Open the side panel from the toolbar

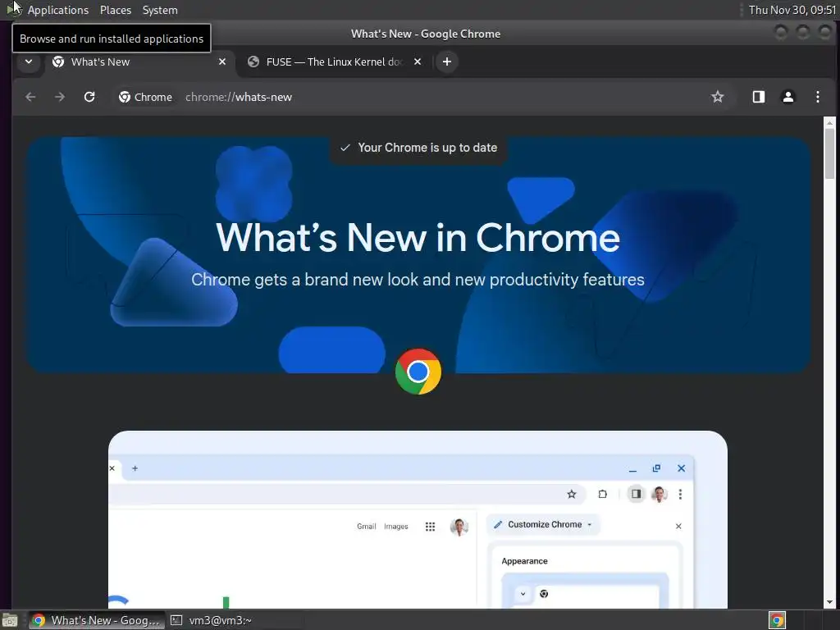click(759, 97)
